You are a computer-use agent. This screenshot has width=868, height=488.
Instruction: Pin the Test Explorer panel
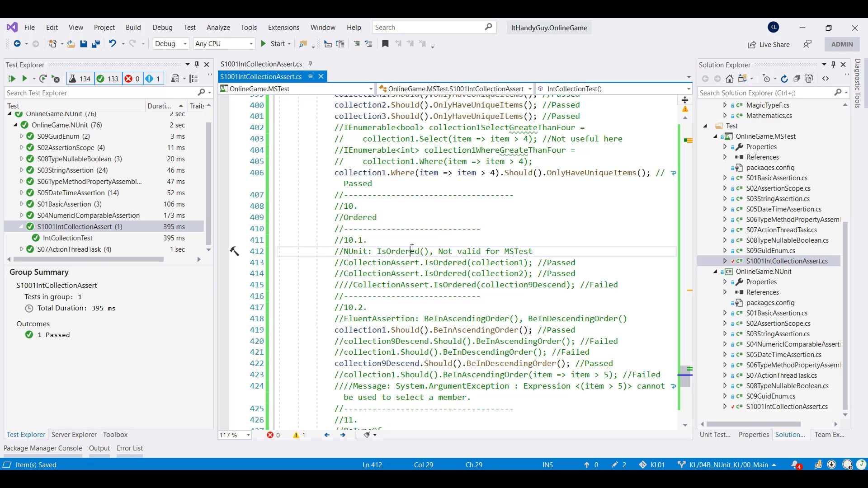[x=197, y=64]
